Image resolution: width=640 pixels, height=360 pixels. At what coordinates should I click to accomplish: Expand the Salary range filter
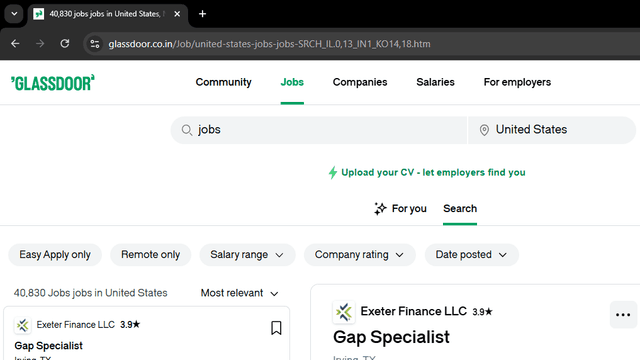click(247, 255)
